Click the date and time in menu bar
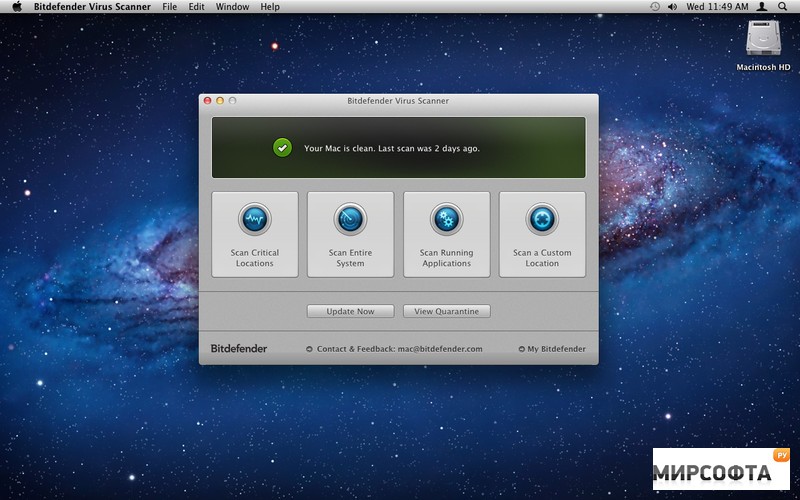800x500 pixels. point(718,7)
